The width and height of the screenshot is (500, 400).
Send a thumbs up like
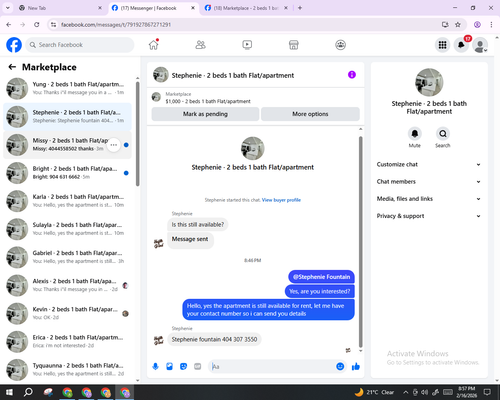(356, 367)
